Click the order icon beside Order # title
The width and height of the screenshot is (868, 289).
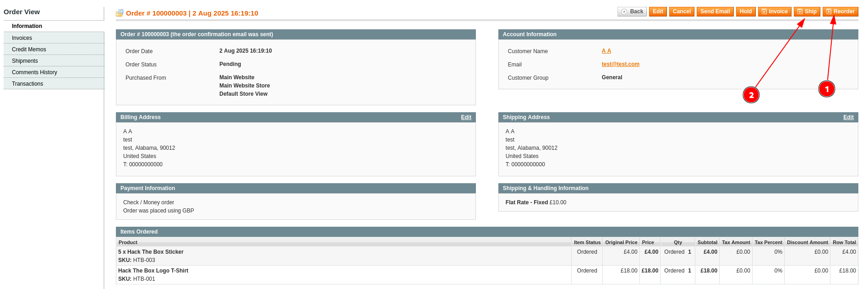pyautogui.click(x=120, y=13)
